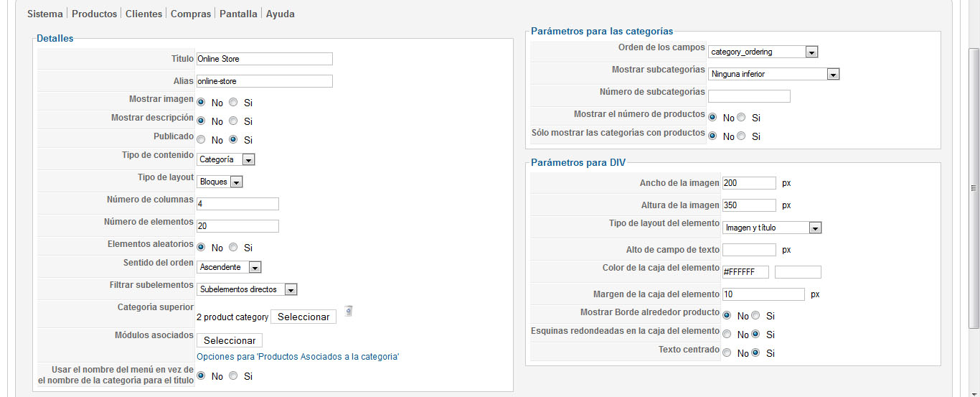Open the Tipo de contenido dropdown
This screenshot has height=397, width=980.
(226, 159)
